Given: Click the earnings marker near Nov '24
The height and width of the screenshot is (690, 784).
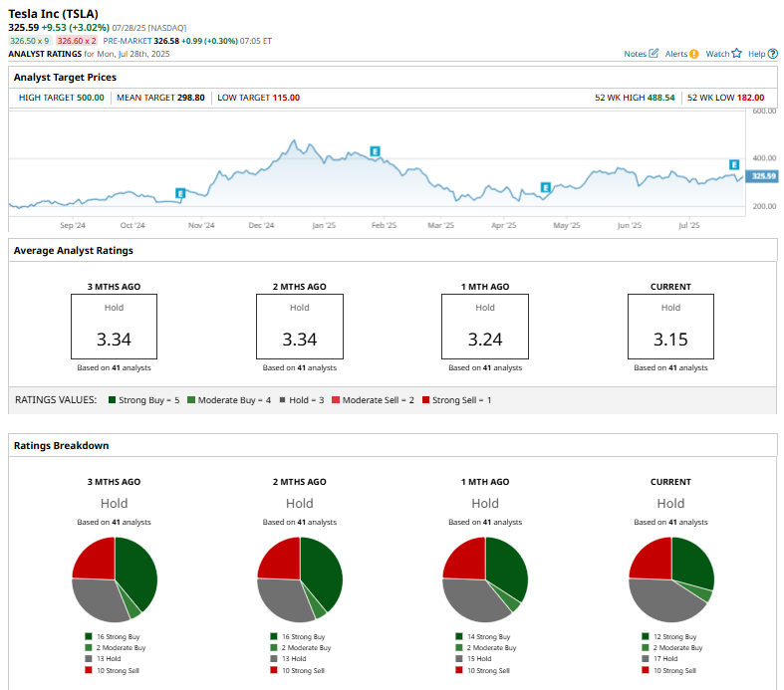Looking at the screenshot, I should [x=180, y=193].
